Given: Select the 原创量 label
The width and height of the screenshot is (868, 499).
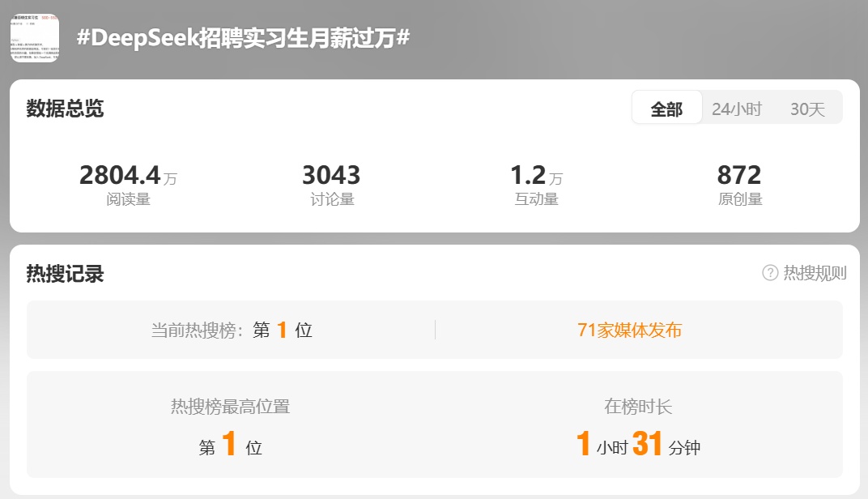Looking at the screenshot, I should [x=739, y=198].
